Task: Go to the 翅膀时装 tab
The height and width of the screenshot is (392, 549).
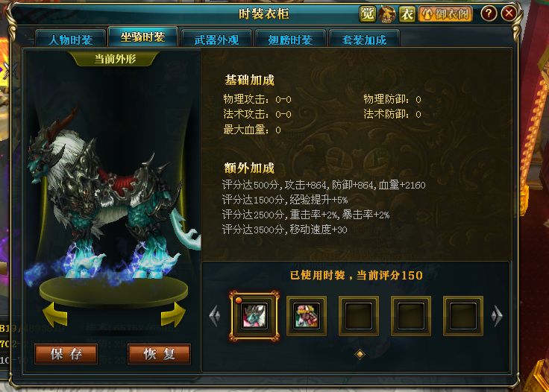Action: coord(290,39)
